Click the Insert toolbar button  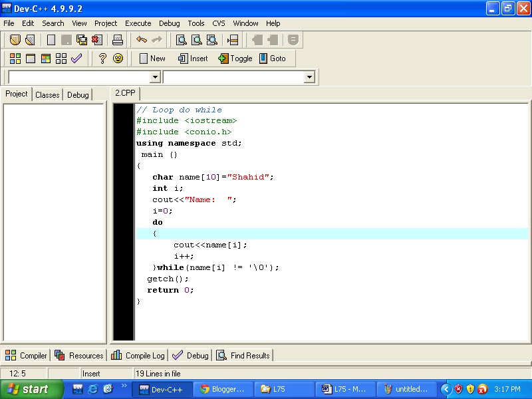tap(193, 59)
